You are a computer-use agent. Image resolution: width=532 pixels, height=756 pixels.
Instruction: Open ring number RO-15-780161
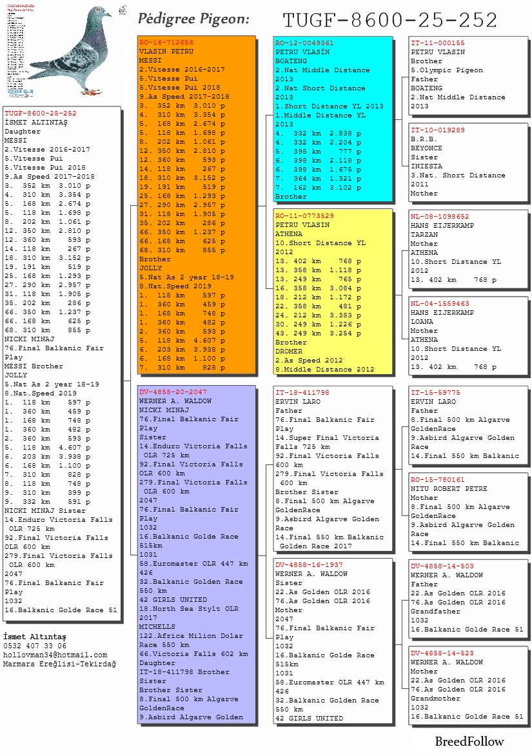(437, 480)
